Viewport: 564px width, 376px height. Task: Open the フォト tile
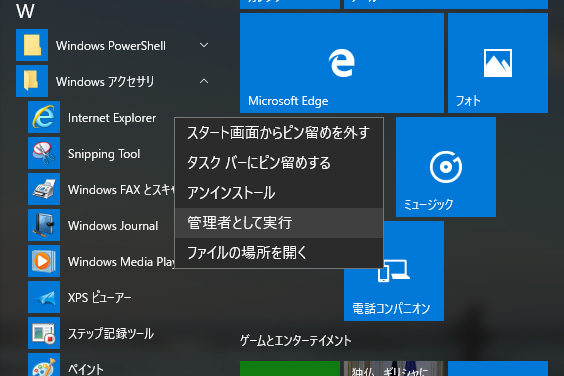point(498,63)
